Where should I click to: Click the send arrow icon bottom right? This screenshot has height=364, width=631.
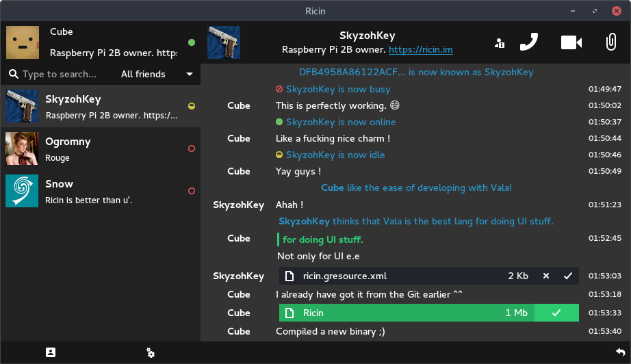pos(620,352)
